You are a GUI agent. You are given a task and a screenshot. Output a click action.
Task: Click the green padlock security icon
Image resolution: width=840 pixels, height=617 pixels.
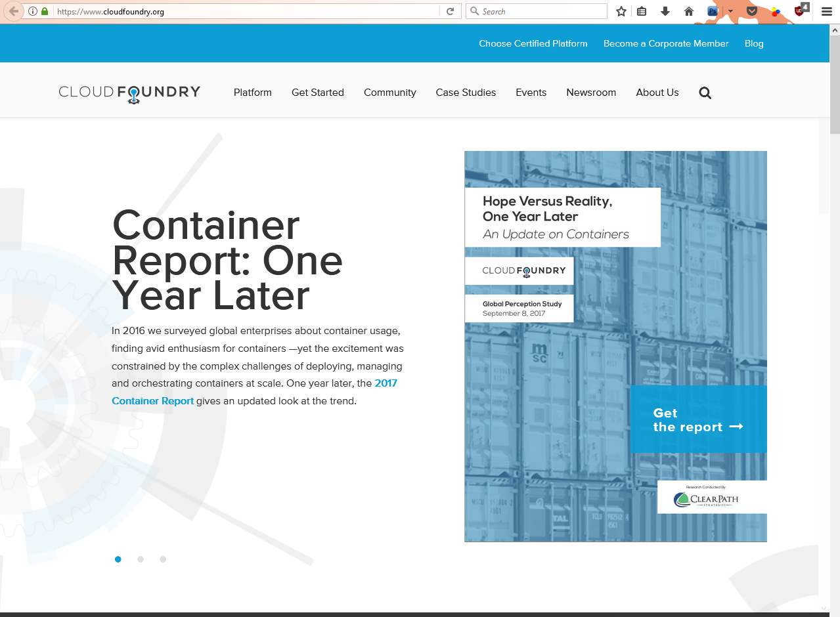(45, 11)
